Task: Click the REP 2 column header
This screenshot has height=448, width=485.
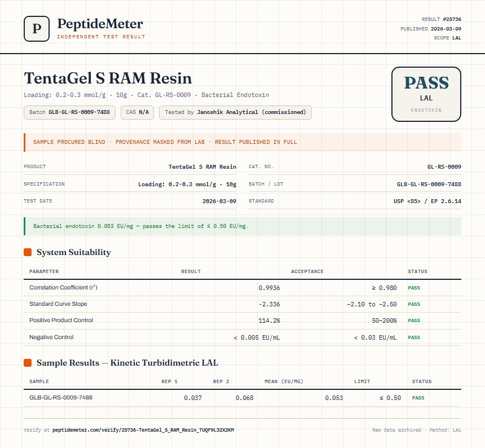Action: (221, 381)
